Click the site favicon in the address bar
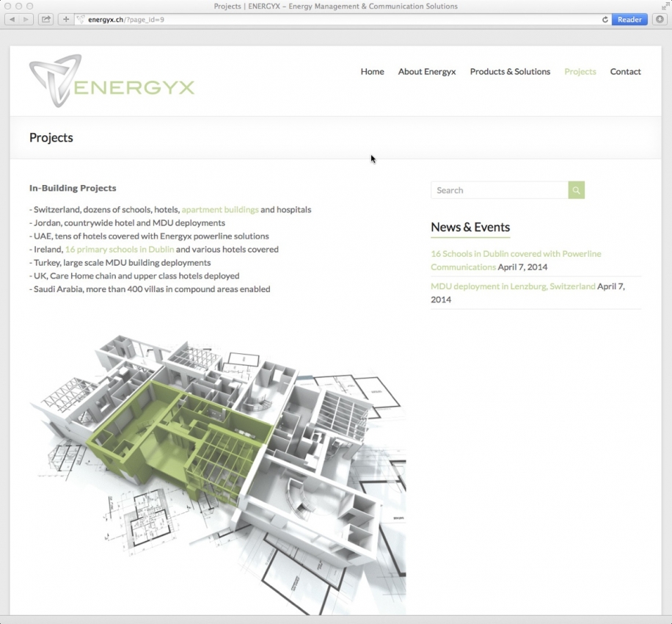Viewport: 672px width, 624px height. (x=81, y=19)
